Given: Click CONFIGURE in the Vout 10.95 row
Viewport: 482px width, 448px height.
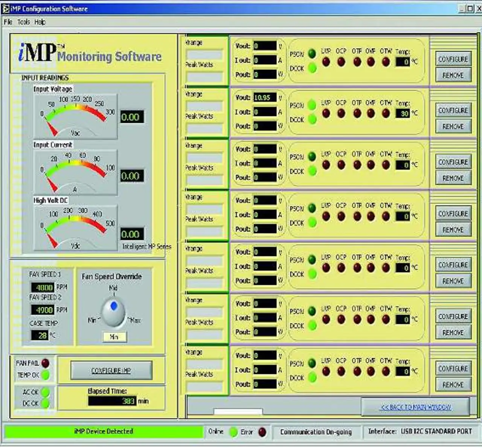Looking at the screenshot, I should tap(453, 110).
